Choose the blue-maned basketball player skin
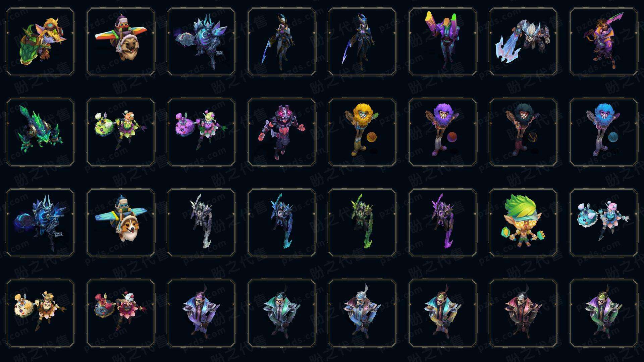The width and height of the screenshot is (644, 362). (x=604, y=132)
